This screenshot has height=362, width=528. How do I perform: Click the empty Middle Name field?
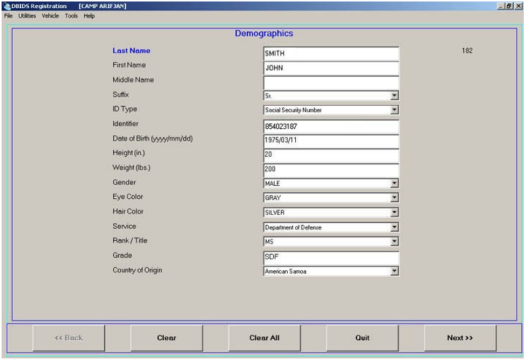tap(331, 83)
